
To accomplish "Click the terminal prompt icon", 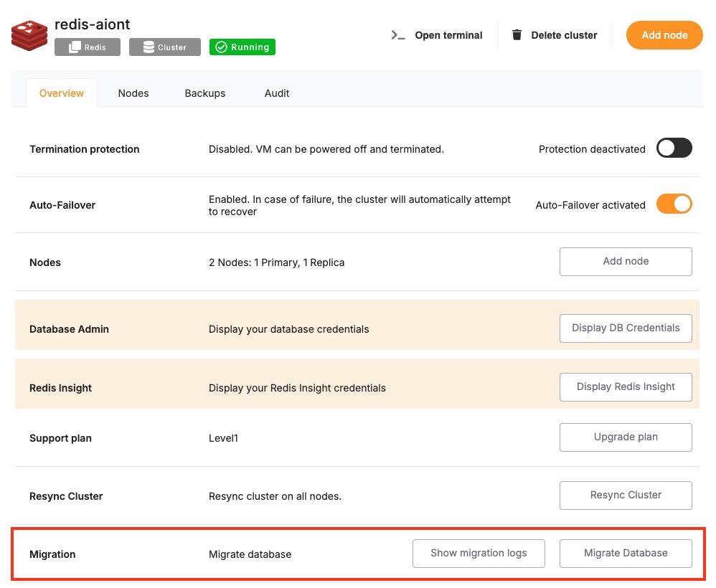I will coord(398,35).
